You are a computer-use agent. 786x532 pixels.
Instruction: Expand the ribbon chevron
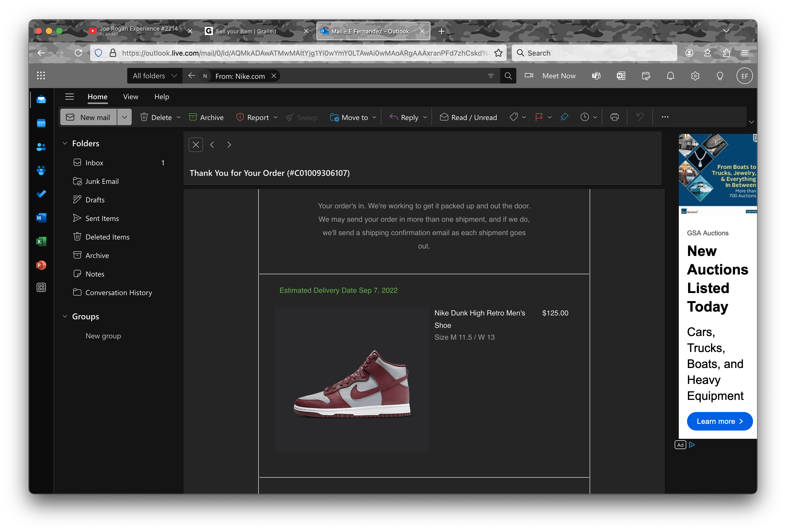tap(751, 122)
